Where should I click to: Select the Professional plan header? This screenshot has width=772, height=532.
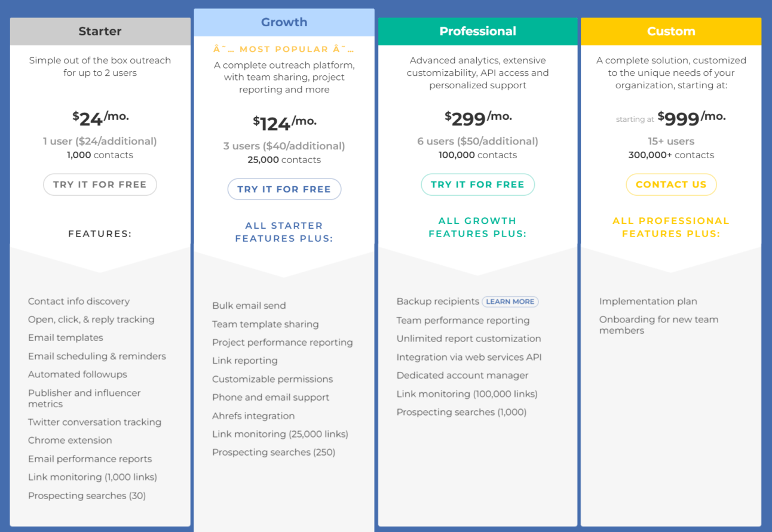click(477, 32)
